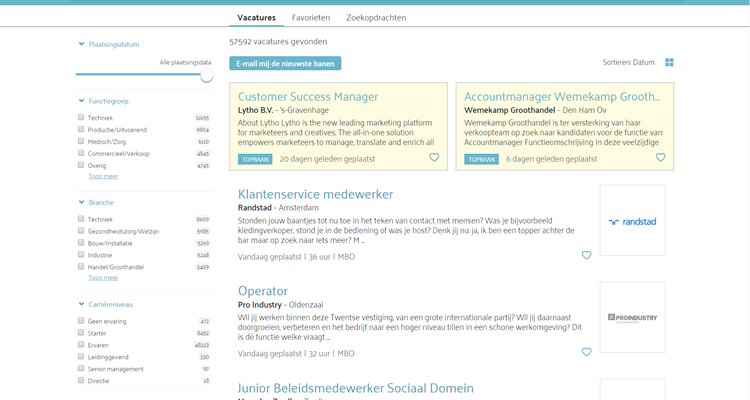Image resolution: width=750 pixels, height=400 pixels.
Task: Switch to grid view layout icon
Action: [x=669, y=62]
